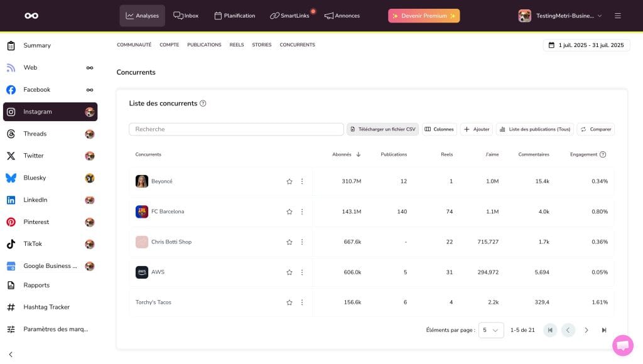Image resolution: width=643 pixels, height=364 pixels.
Task: Open the date range picker
Action: coord(586,45)
